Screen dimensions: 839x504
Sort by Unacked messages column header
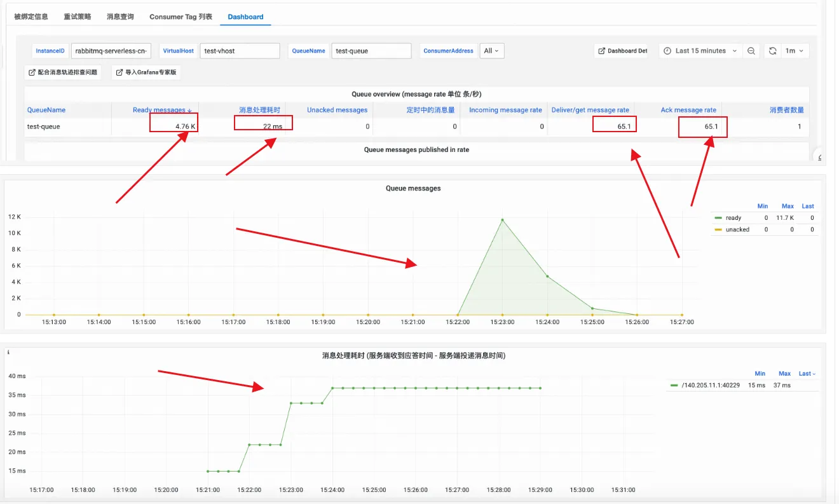coord(337,110)
